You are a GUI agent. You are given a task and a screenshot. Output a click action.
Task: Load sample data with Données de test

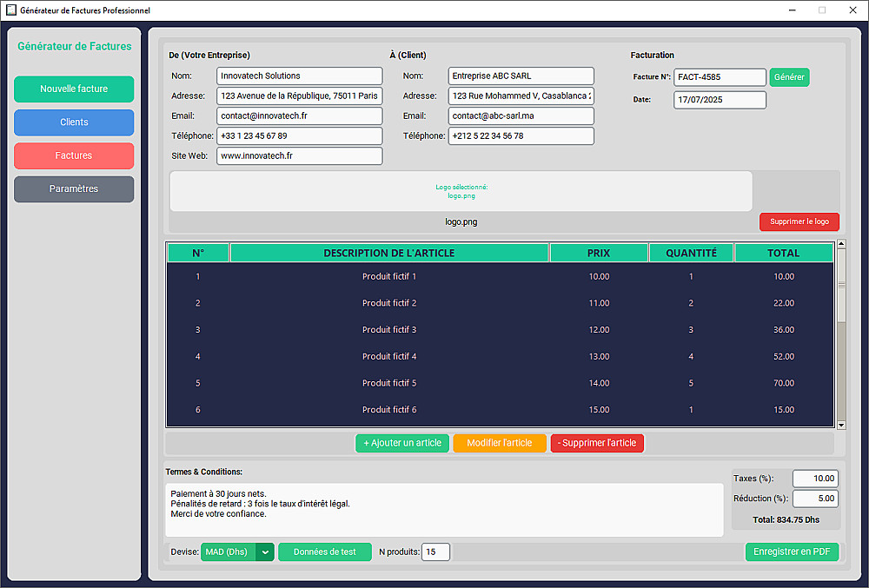325,552
